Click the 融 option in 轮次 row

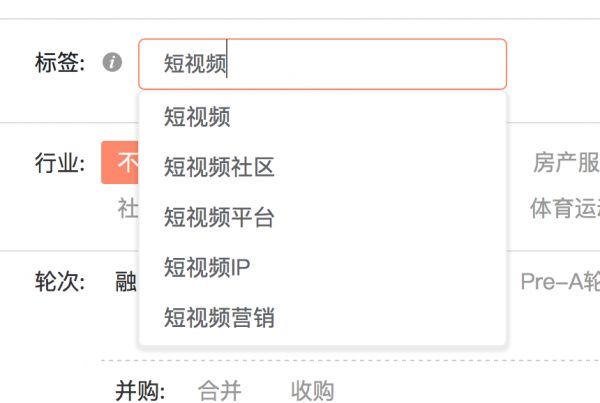point(126,281)
